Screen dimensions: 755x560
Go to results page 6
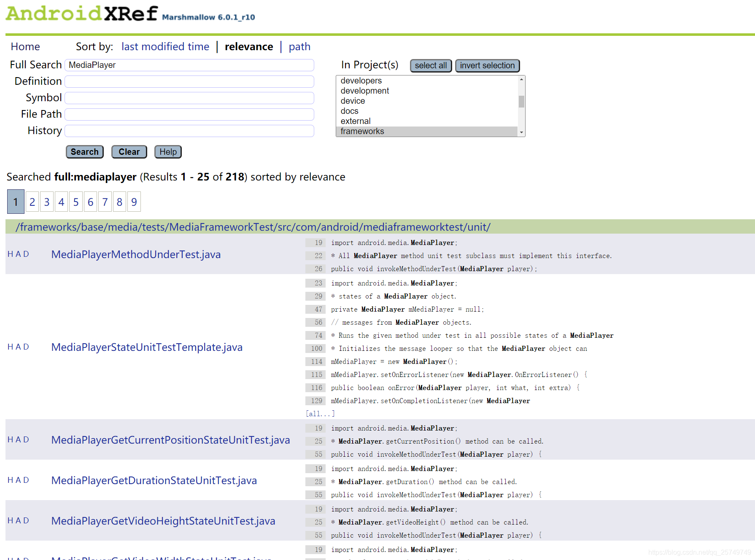(x=90, y=202)
